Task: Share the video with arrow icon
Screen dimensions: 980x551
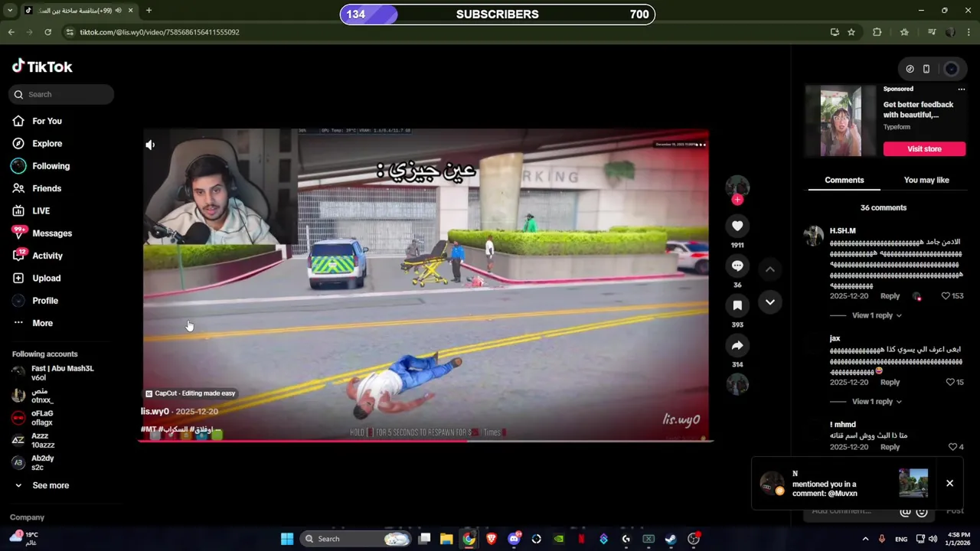Action: click(x=737, y=345)
